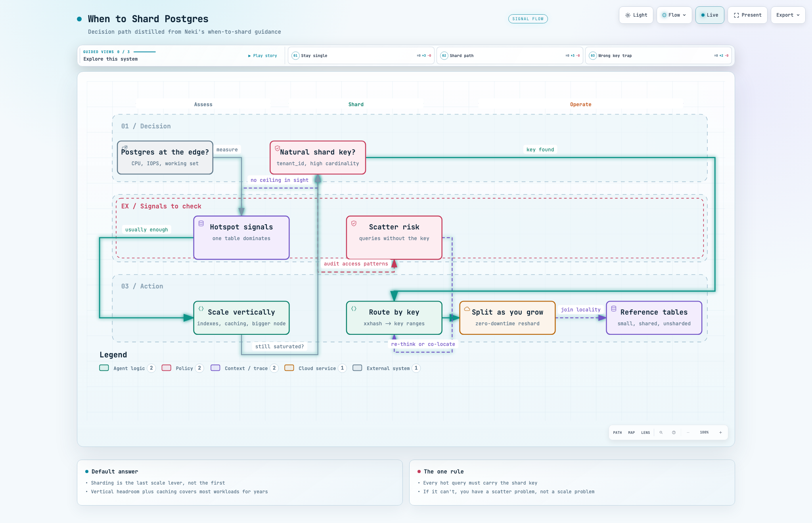
Task: Click the Shard column header
Action: point(356,104)
